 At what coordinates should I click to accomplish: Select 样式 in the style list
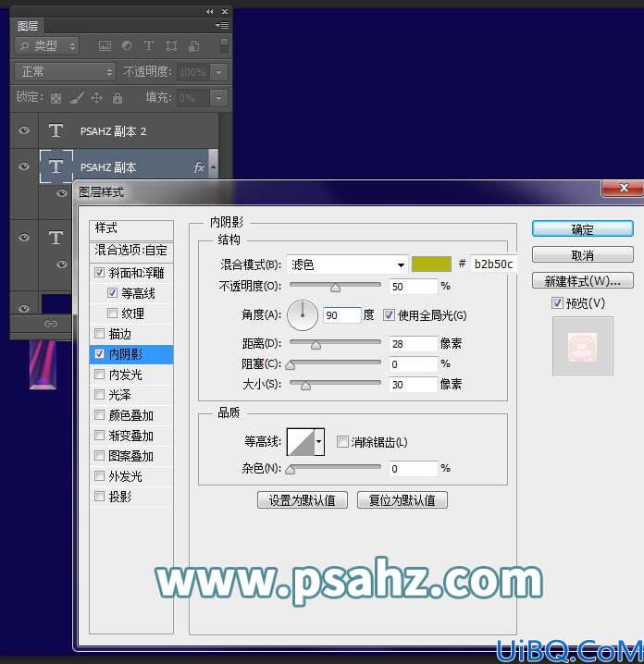pyautogui.click(x=131, y=228)
